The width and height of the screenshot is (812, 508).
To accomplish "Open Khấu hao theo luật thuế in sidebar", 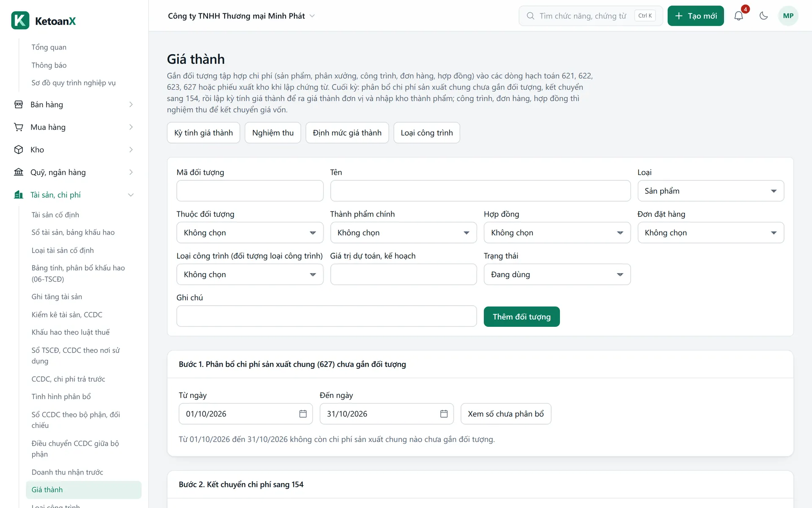I will coord(71,332).
